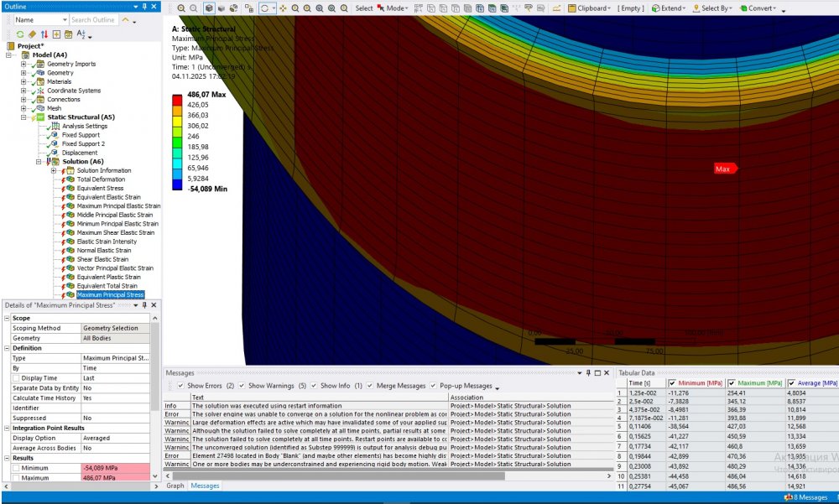Image resolution: width=839 pixels, height=504 pixels.
Task: Open the 8 Messages status bar link
Action: [810, 497]
